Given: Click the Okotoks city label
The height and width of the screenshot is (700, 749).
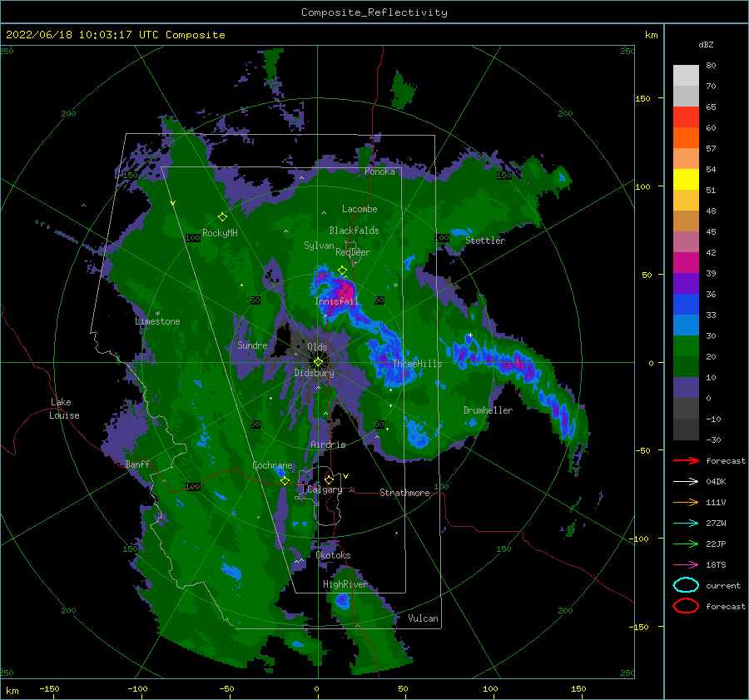Looking at the screenshot, I should click(x=333, y=555).
